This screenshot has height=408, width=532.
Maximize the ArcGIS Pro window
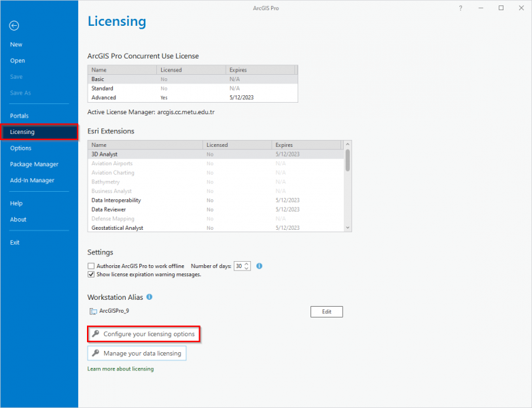[501, 7]
